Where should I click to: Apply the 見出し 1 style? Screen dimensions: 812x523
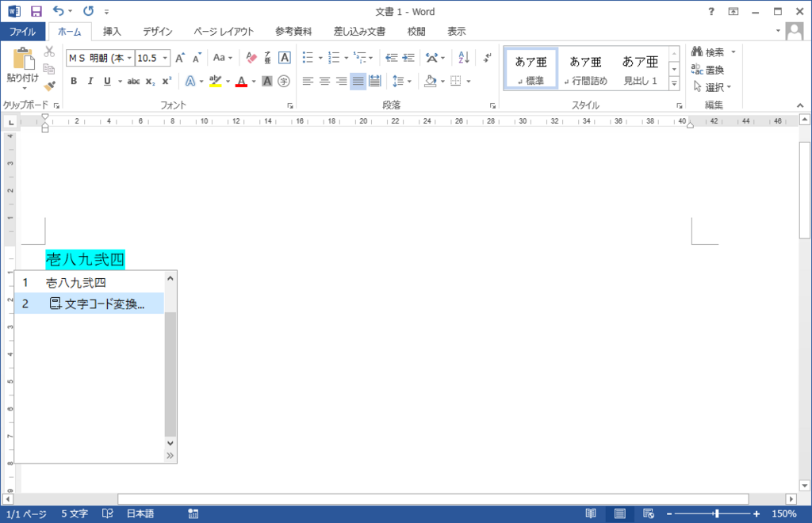(640, 69)
